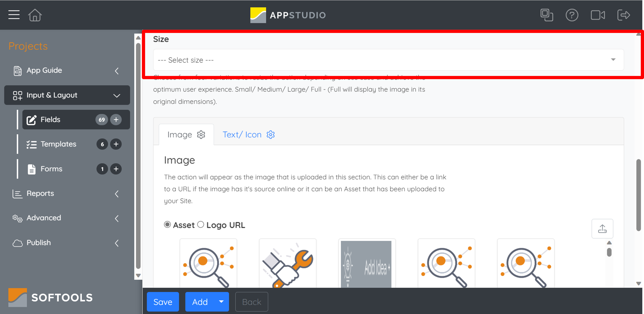The width and height of the screenshot is (644, 314).
Task: Click the sidebar scrollbar up arrow
Action: [138, 38]
